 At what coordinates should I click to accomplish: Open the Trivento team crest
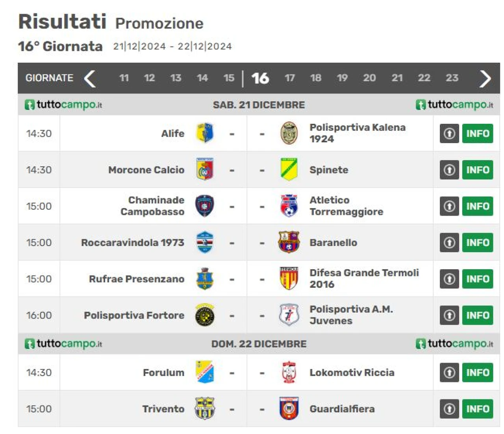(x=205, y=408)
